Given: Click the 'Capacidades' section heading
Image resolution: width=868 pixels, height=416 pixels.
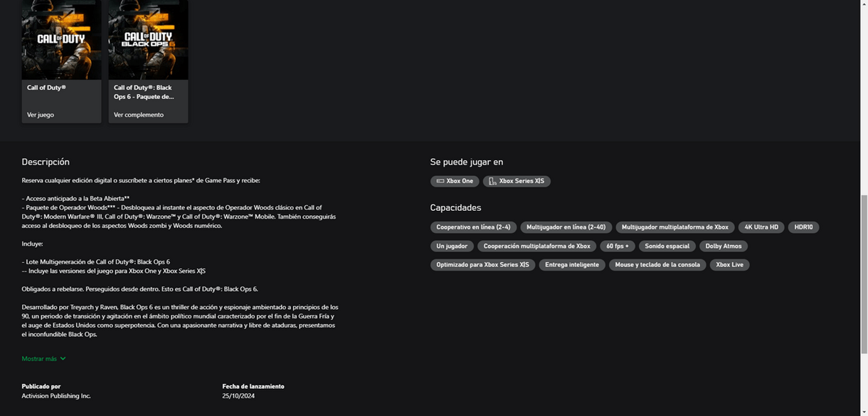Looking at the screenshot, I should pos(456,207).
